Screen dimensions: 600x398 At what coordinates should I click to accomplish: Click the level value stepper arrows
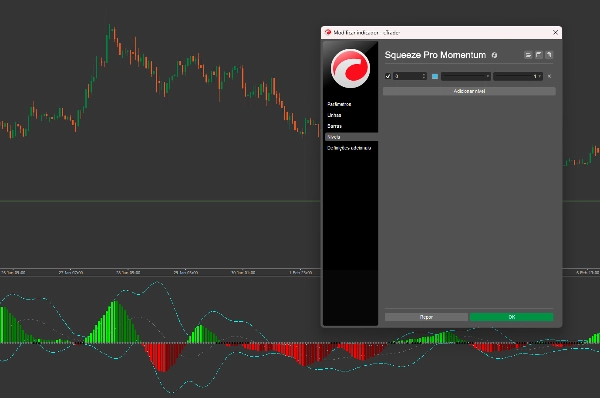(x=424, y=77)
